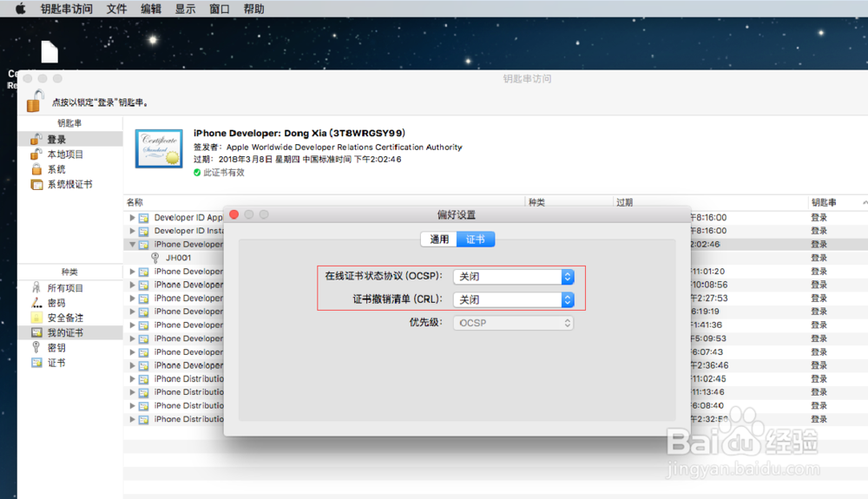Viewport: 868px width, 499px height.
Task: Close the 偏好设置 dialog with red button
Action: [x=234, y=214]
